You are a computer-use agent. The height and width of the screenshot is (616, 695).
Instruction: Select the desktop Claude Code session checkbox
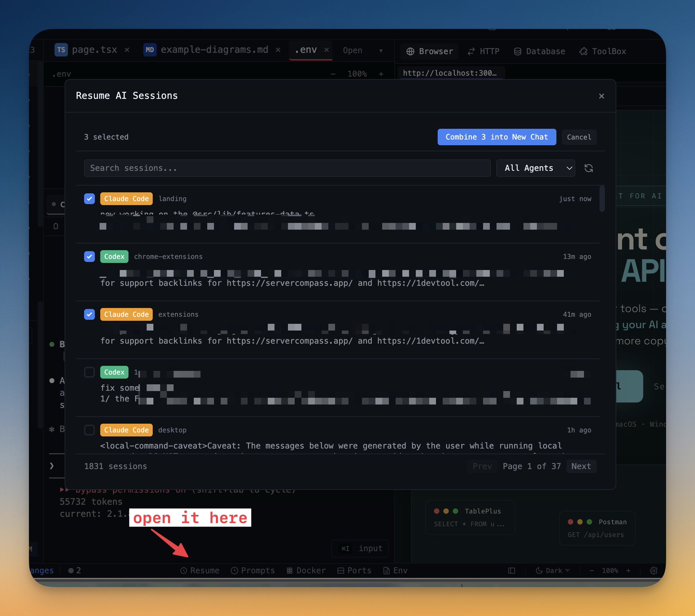pyautogui.click(x=89, y=430)
